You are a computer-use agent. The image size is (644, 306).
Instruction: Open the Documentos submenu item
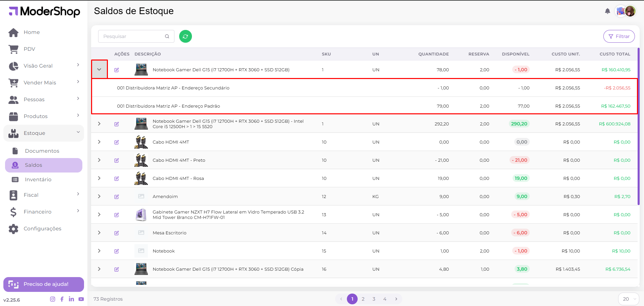click(44, 151)
